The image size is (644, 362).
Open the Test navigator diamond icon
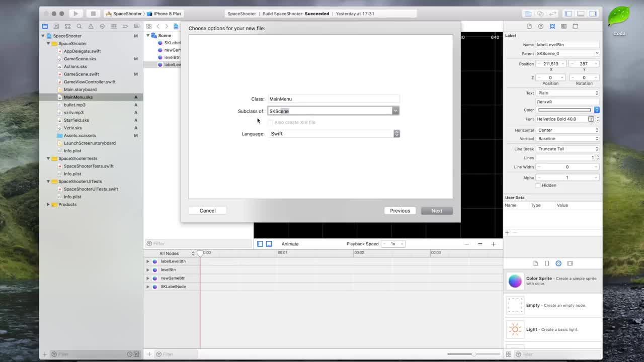[x=102, y=26]
